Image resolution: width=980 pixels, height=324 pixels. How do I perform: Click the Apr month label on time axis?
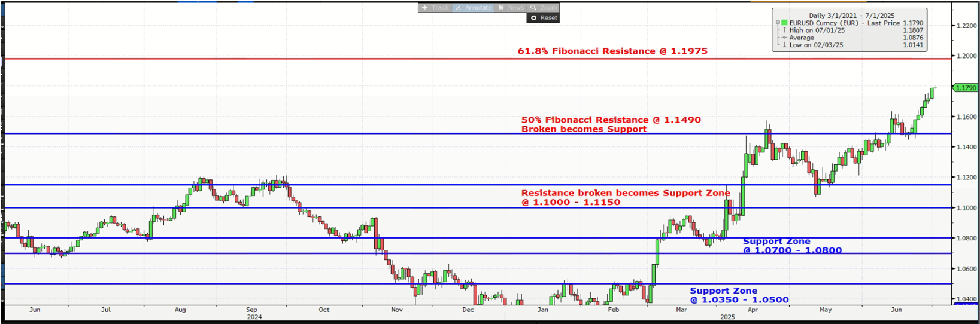pos(753,310)
